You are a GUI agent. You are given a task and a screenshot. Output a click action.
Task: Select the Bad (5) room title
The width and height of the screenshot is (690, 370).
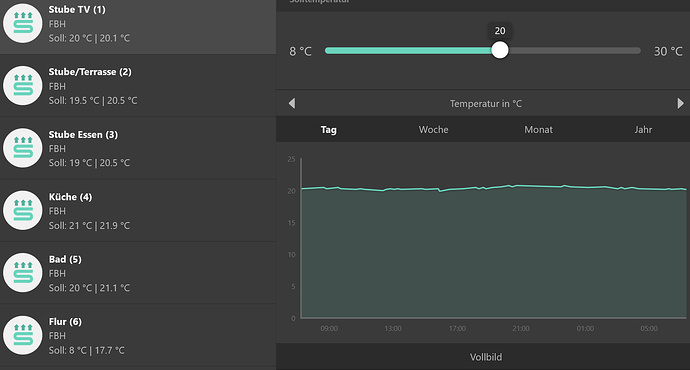pos(65,259)
